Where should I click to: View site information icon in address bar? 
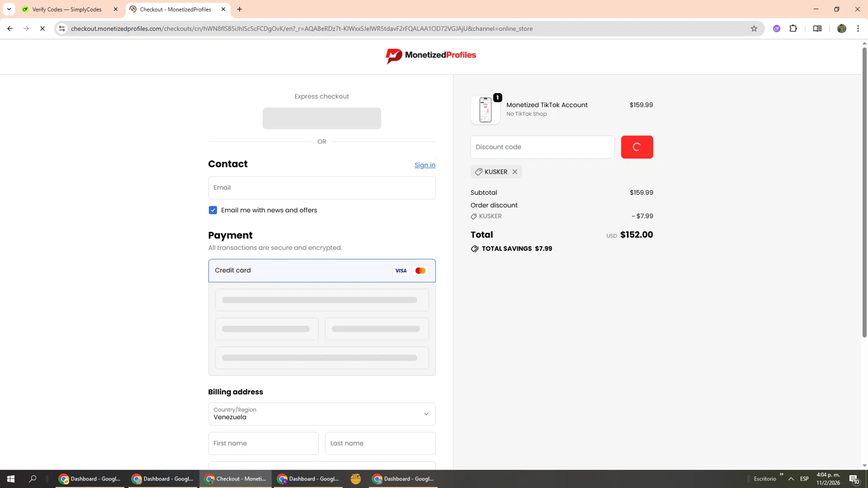point(62,28)
